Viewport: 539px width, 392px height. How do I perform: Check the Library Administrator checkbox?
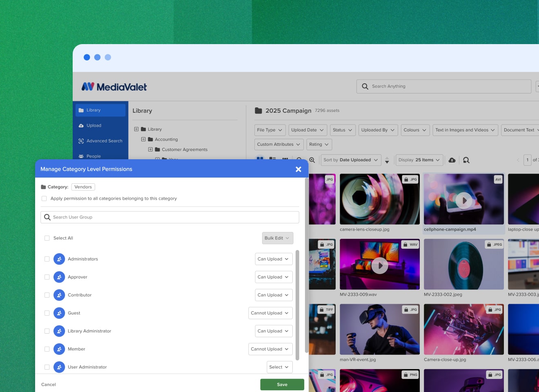coord(47,331)
